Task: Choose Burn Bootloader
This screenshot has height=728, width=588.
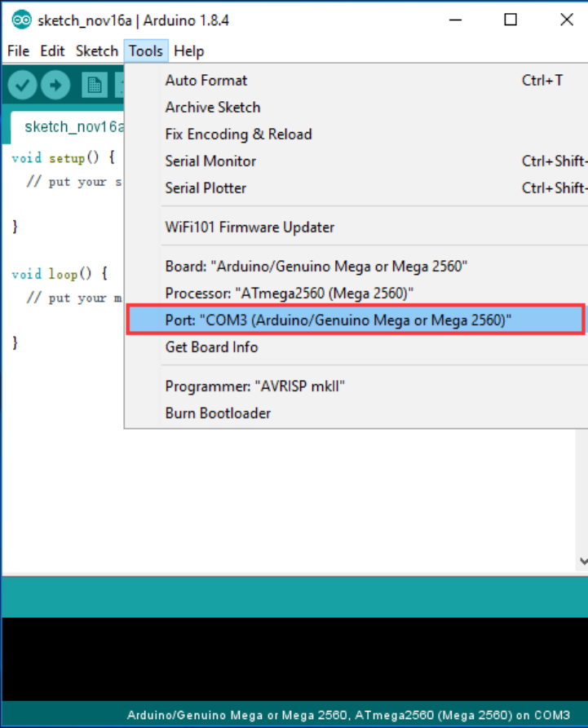Action: (x=356, y=413)
